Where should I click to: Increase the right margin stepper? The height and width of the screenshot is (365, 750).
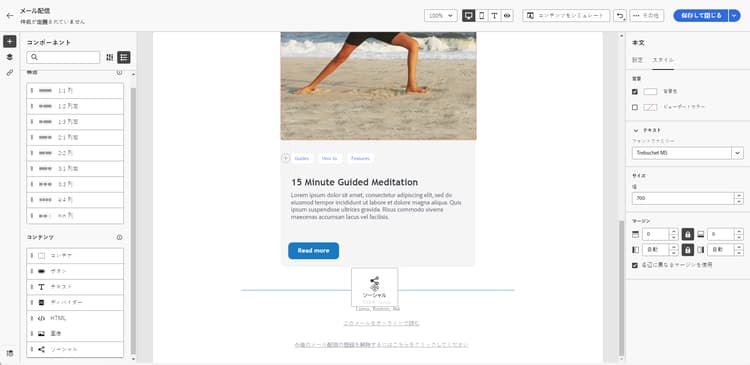click(739, 247)
